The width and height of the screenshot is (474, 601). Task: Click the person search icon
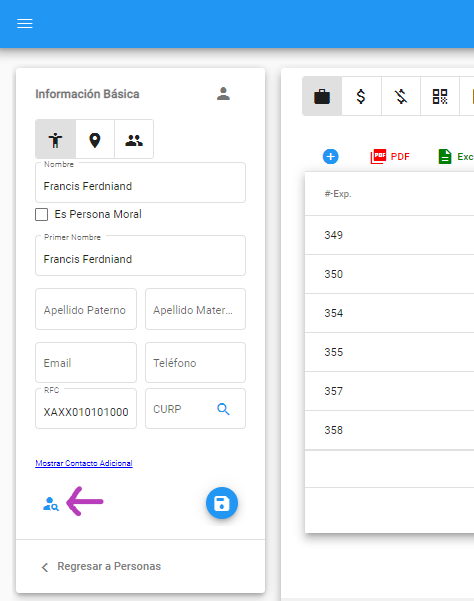pos(51,504)
